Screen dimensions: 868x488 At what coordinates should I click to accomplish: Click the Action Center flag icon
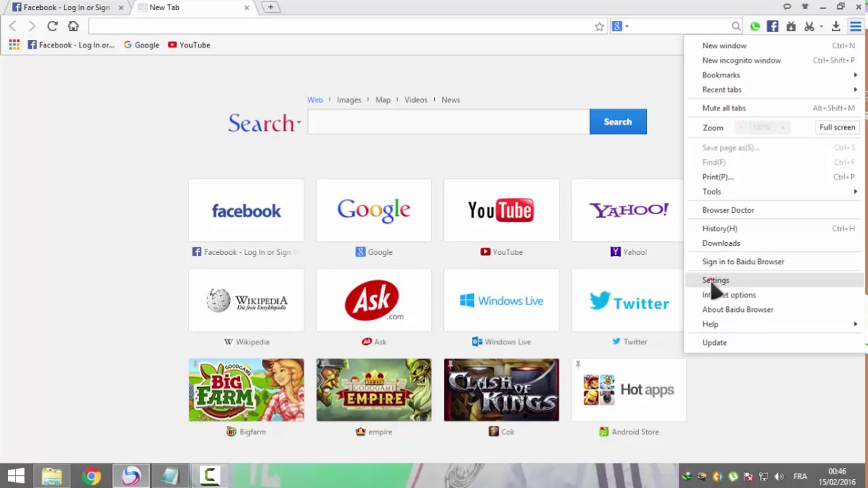pyautogui.click(x=749, y=476)
